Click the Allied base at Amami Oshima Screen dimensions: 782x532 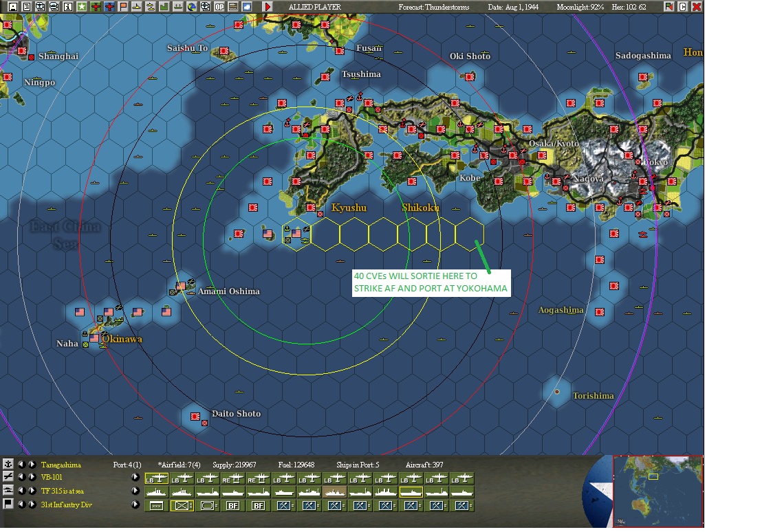[180, 286]
